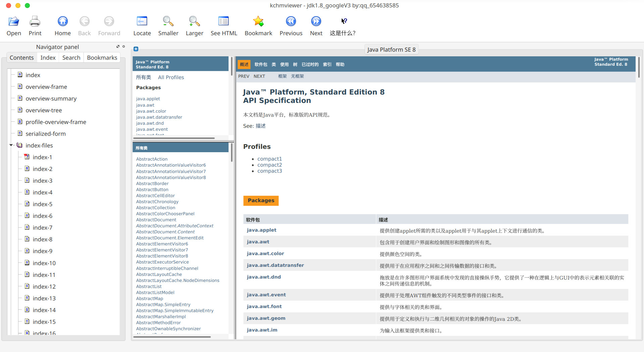The width and height of the screenshot is (644, 352).
Task: Click the main page vertical scrollbar
Action: [x=639, y=67]
